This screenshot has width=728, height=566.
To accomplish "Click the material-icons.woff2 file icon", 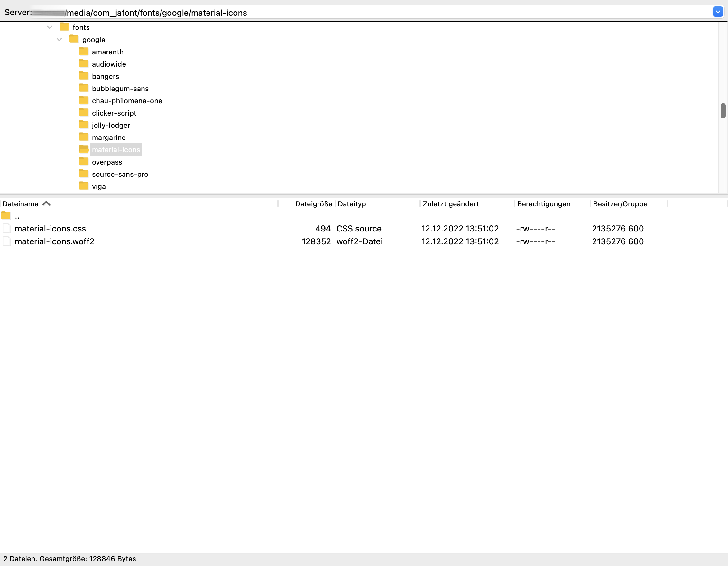I will click(x=6, y=241).
